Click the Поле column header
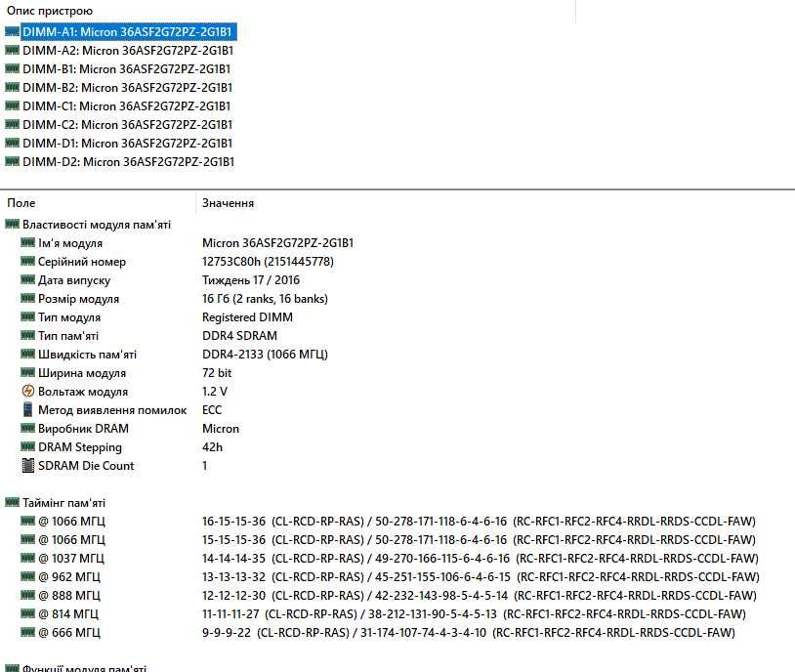 pyautogui.click(x=21, y=203)
